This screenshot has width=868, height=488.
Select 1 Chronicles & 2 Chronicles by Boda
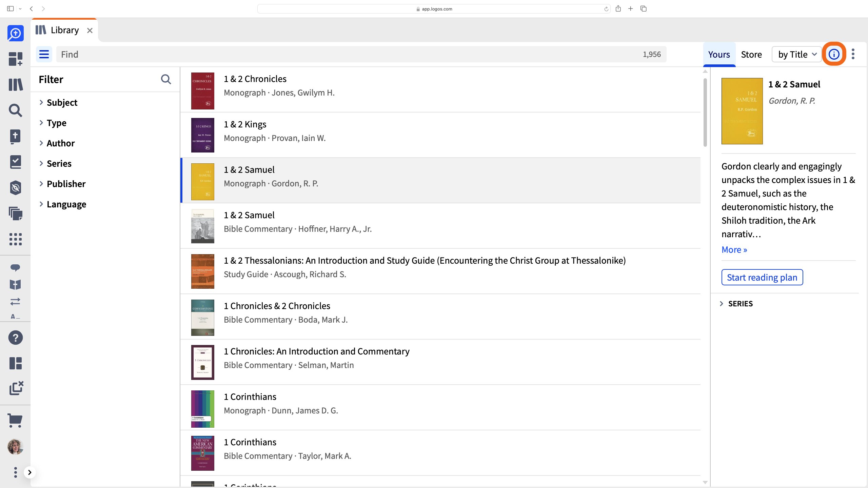click(440, 317)
